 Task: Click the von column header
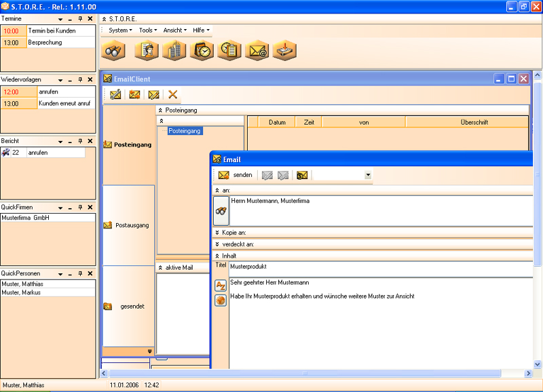click(364, 122)
